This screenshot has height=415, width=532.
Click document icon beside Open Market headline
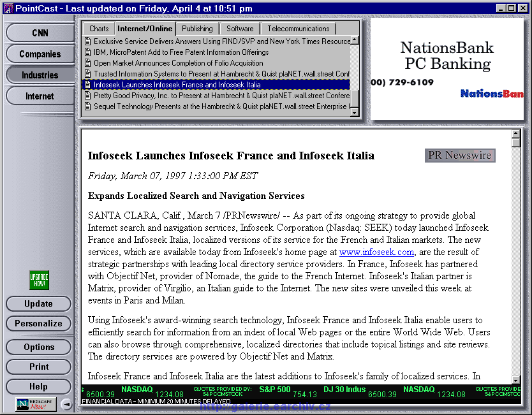coord(87,63)
